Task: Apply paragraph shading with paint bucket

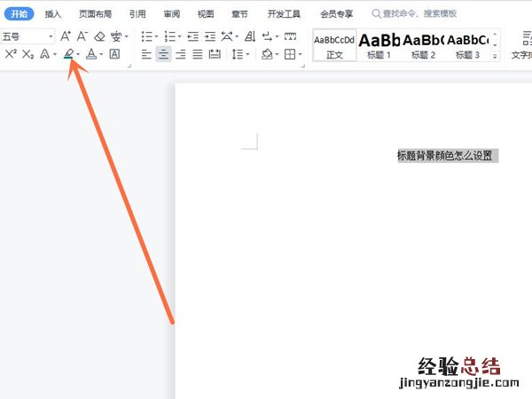Action: [268, 54]
